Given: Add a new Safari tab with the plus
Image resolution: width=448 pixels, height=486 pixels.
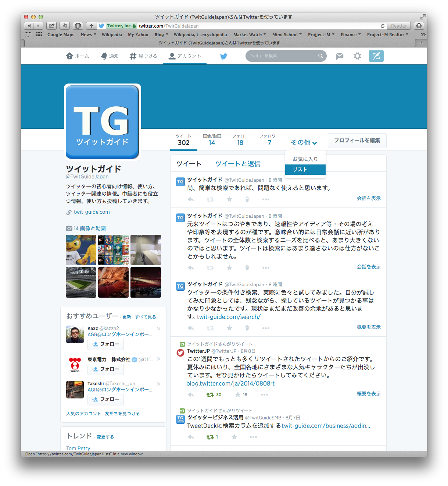Looking at the screenshot, I should [x=421, y=43].
